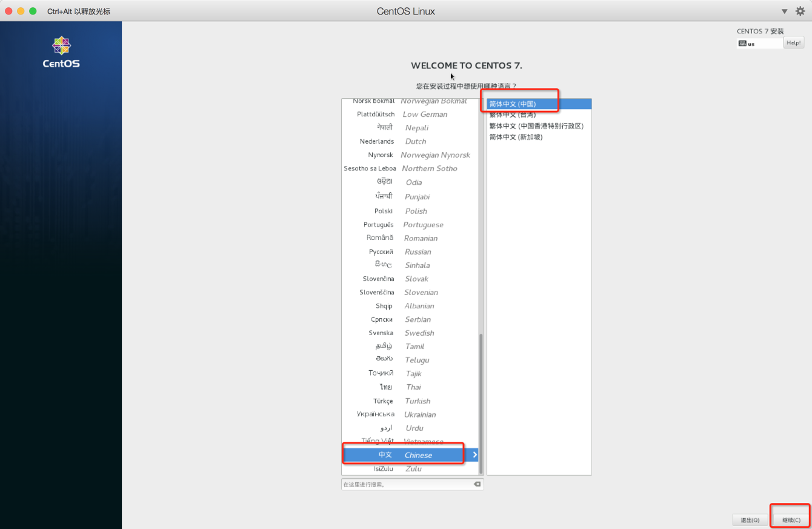Select the Nederlands Dutch row

point(410,141)
